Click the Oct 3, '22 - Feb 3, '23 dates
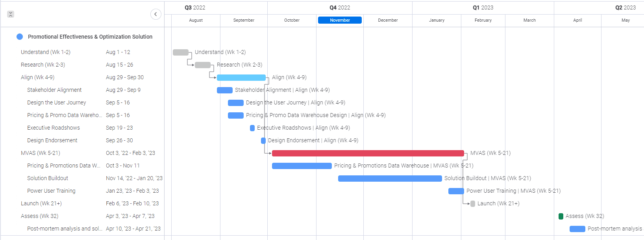 pos(131,153)
